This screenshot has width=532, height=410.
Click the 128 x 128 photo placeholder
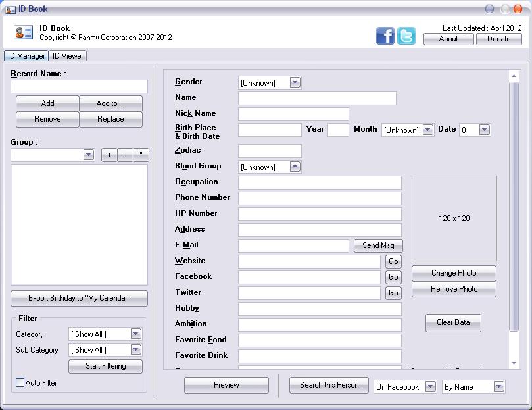pyautogui.click(x=454, y=218)
